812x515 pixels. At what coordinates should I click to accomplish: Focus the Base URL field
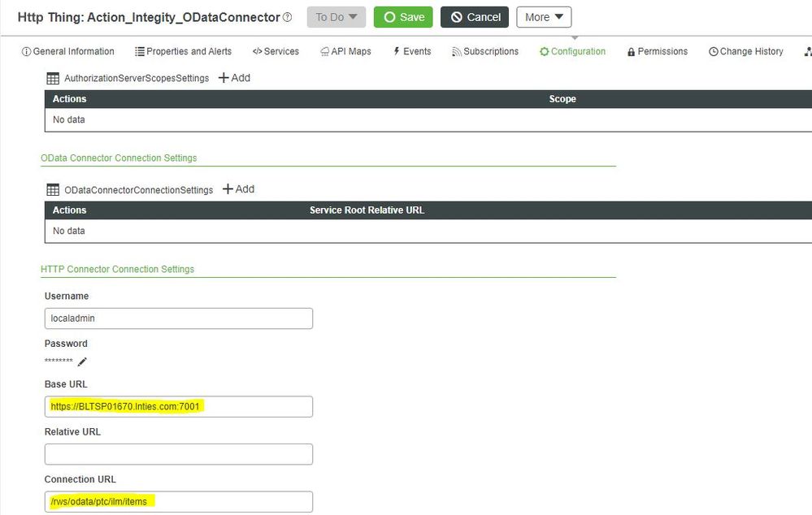179,406
